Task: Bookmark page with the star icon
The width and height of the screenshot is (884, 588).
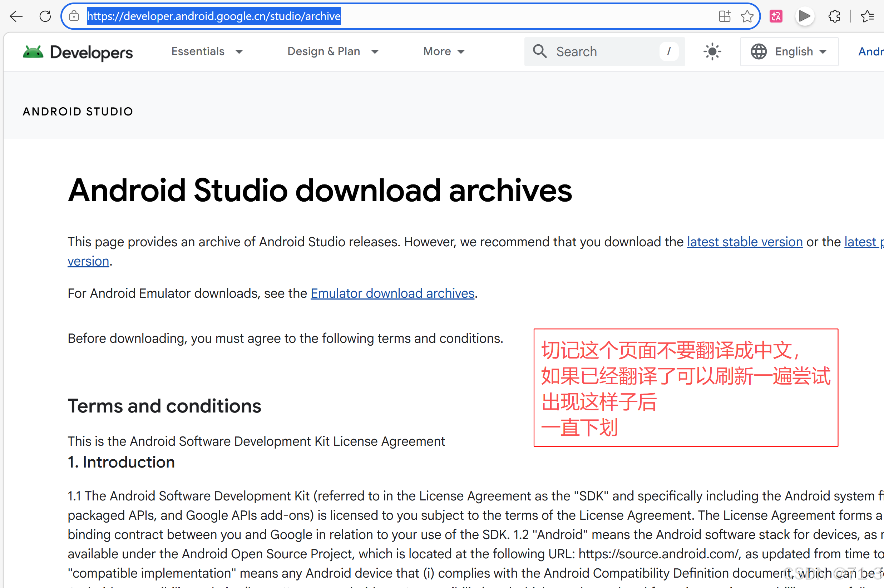Action: tap(747, 16)
